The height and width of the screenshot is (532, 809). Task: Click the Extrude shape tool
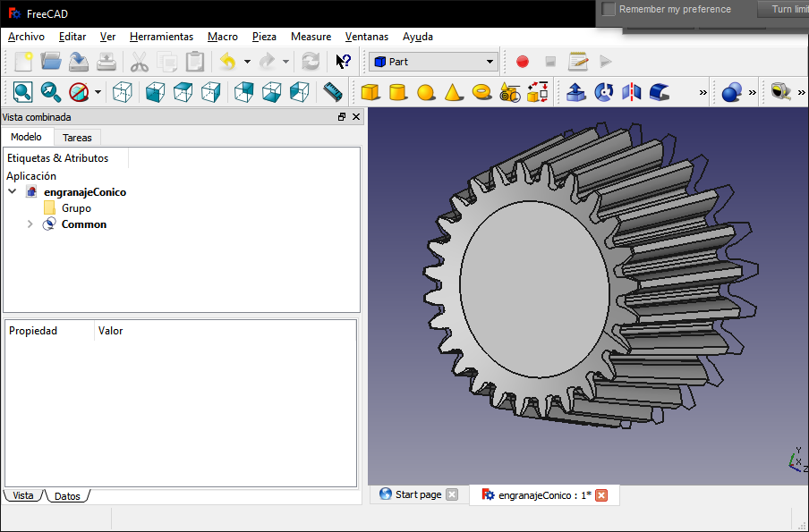tap(577, 92)
